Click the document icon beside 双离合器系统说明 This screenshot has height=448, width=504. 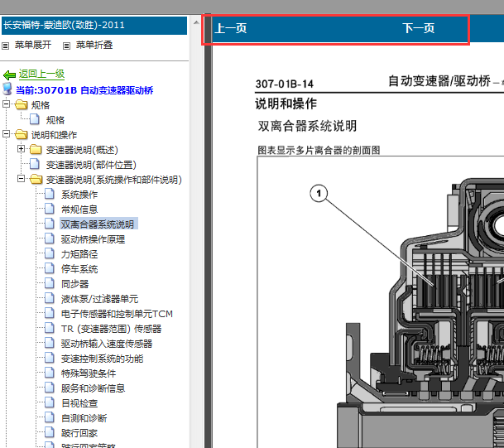[49, 224]
